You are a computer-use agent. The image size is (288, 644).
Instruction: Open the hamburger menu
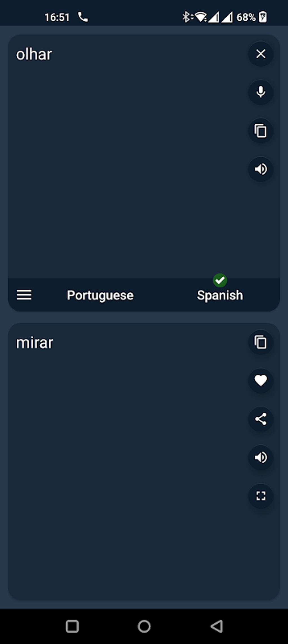pyautogui.click(x=24, y=295)
